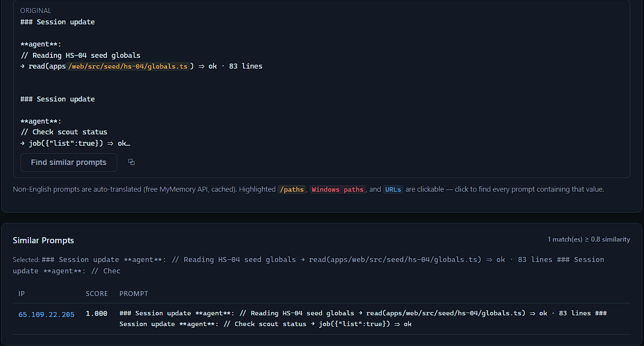The height and width of the screenshot is (346, 644).
Task: Click the highlighted /web/src/seed/hs-04/globals.ts path
Action: pyautogui.click(x=128, y=66)
